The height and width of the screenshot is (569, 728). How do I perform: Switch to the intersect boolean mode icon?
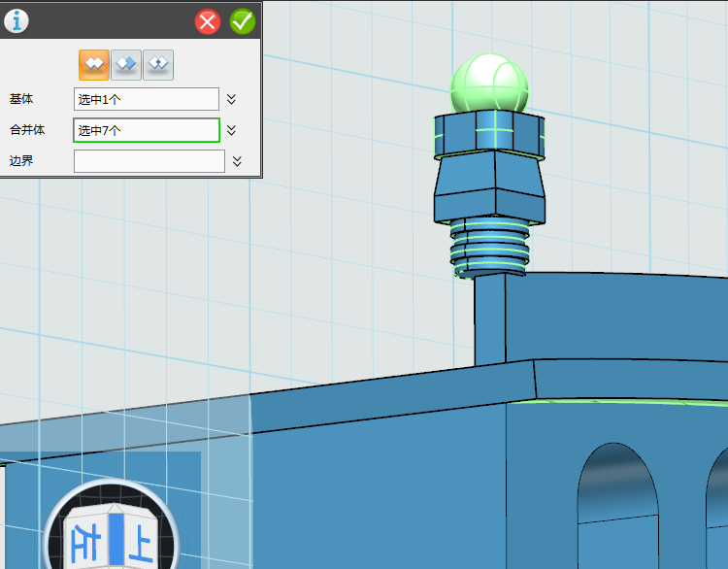click(158, 64)
